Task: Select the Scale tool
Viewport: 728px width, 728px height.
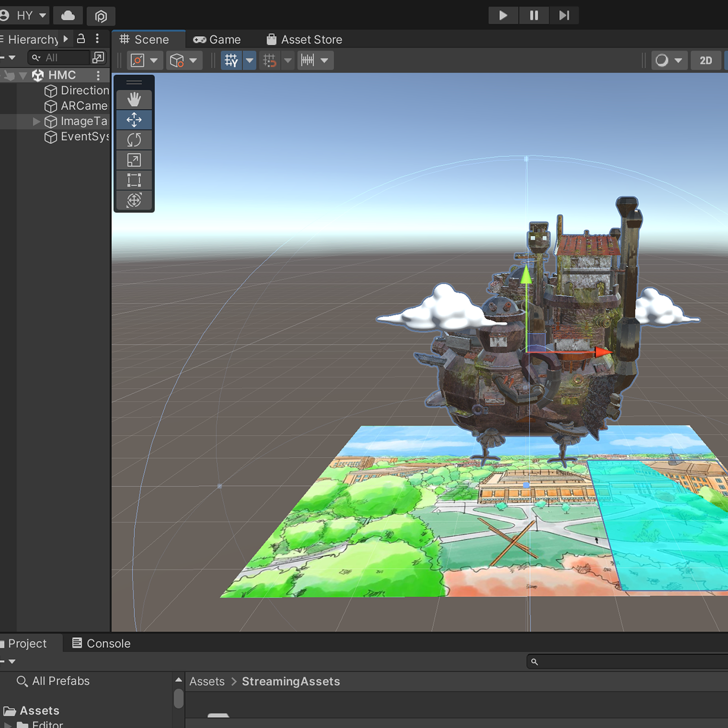Action: pyautogui.click(x=134, y=160)
